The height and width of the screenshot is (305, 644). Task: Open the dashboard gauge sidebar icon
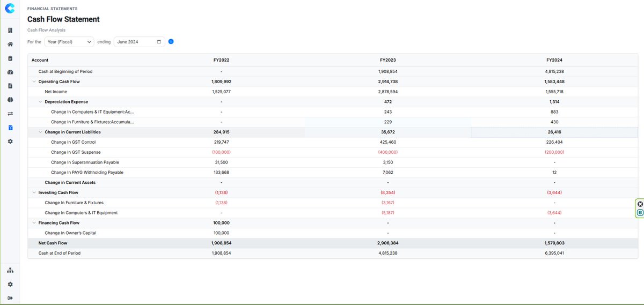click(x=10, y=72)
